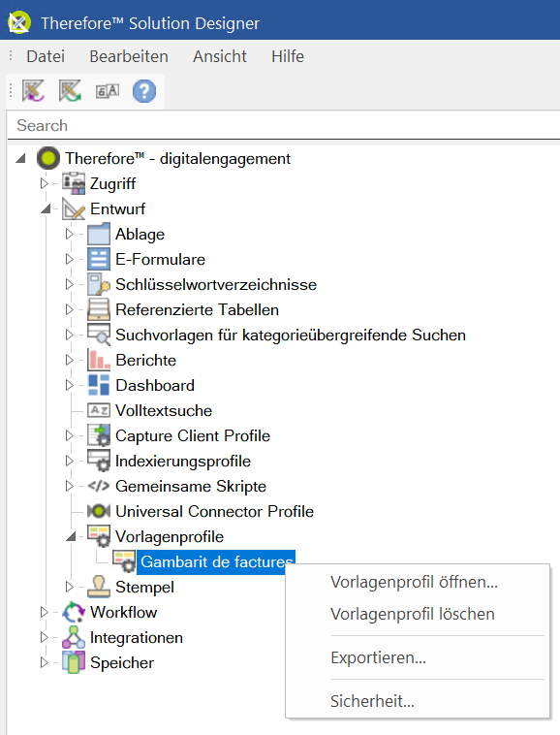Select the Universal Connector Profile label
The image size is (560, 735).
[x=214, y=511]
